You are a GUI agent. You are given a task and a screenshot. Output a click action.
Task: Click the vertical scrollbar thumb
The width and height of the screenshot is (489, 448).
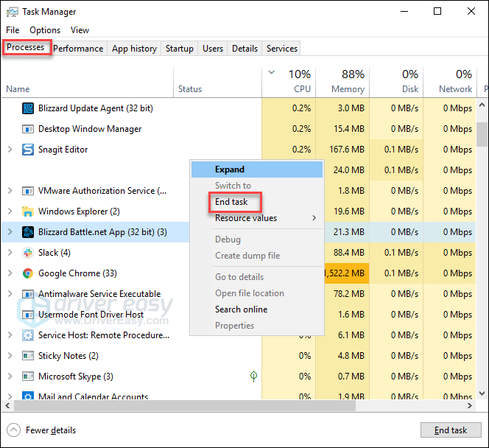pyautogui.click(x=482, y=134)
